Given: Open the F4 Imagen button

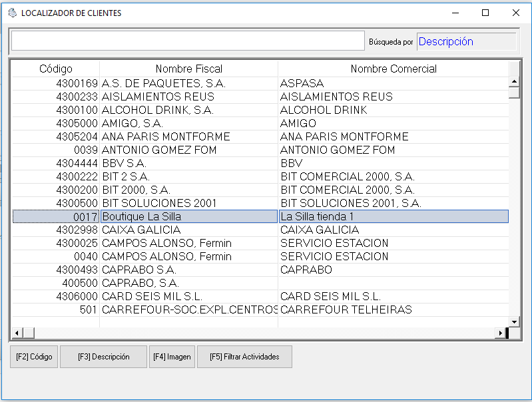Looking at the screenshot, I should [x=172, y=357].
